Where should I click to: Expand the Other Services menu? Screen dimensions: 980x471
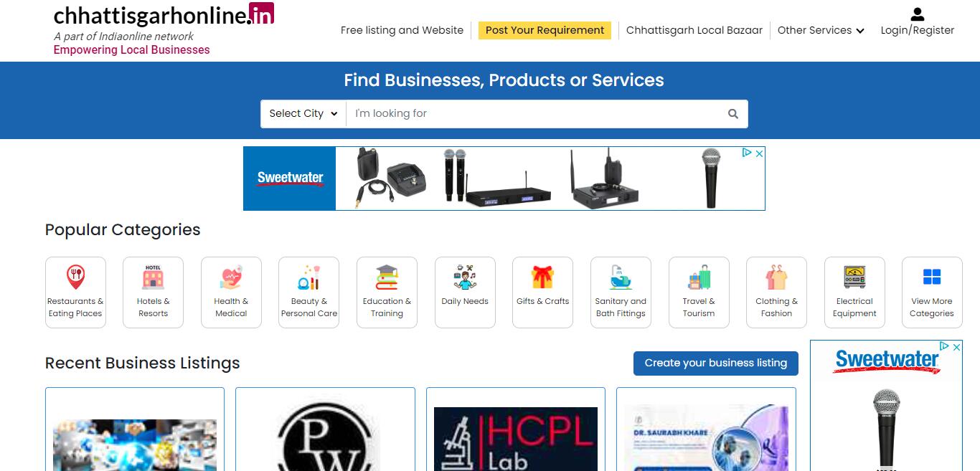pos(821,30)
